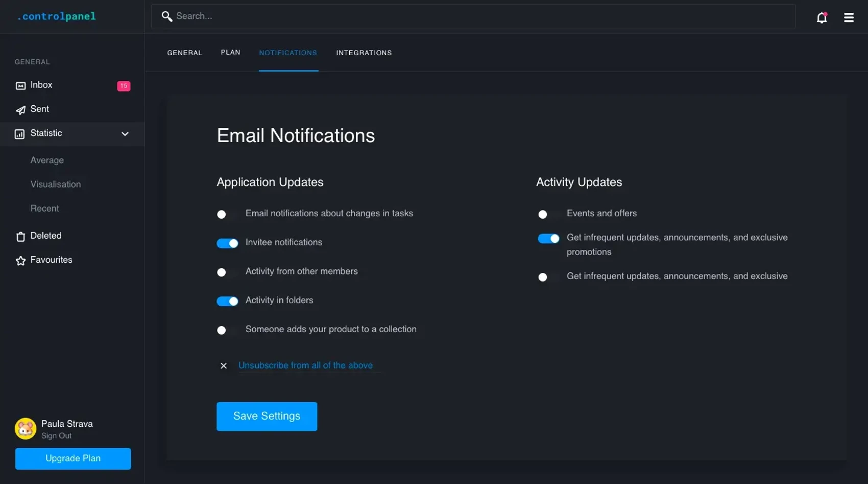The width and height of the screenshot is (868, 484).
Task: Click the X icon beside Unsubscribe
Action: 224,365
